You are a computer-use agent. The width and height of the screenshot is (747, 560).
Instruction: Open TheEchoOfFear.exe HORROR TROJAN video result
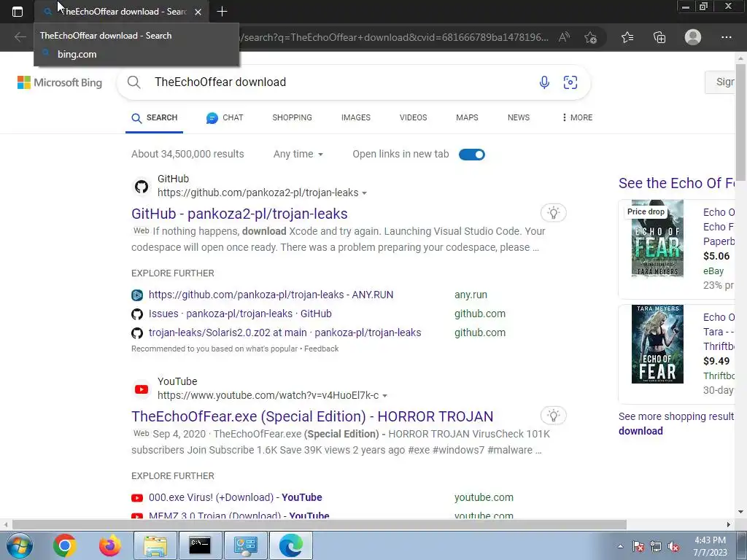[x=312, y=416]
